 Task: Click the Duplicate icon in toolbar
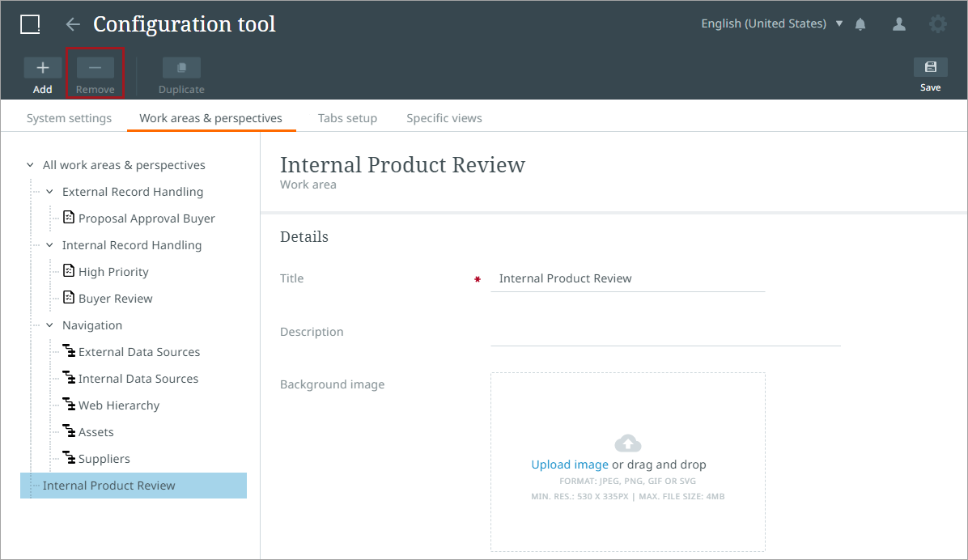tap(181, 68)
